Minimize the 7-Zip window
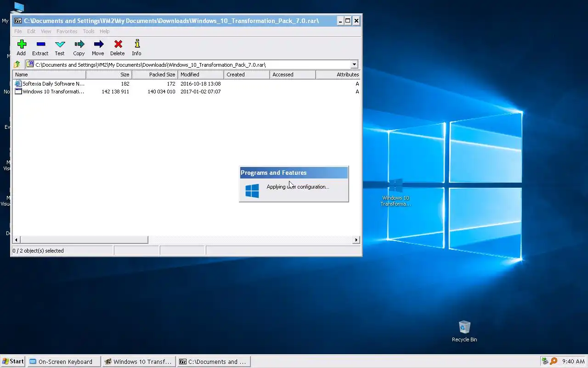Image resolution: width=588 pixels, height=368 pixels. pyautogui.click(x=340, y=21)
